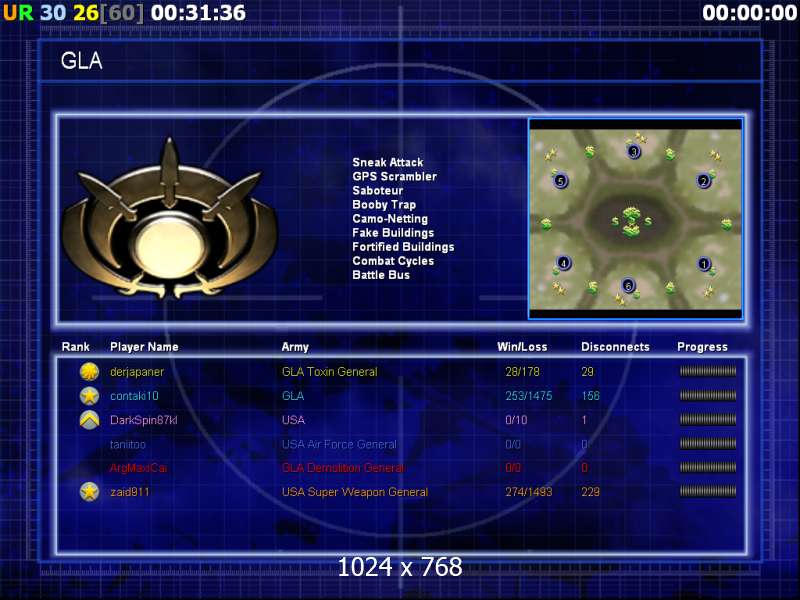Select start position 5 on the minimap

coord(561,181)
